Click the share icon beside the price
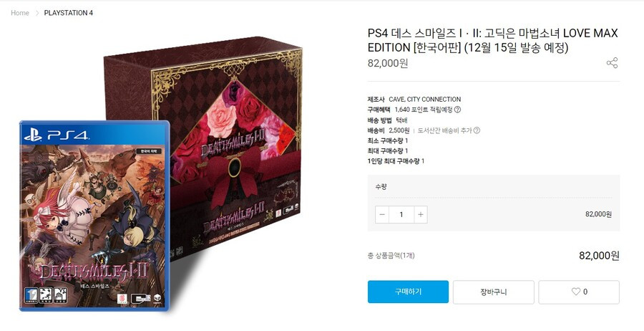This screenshot has height=331, width=644. click(612, 63)
